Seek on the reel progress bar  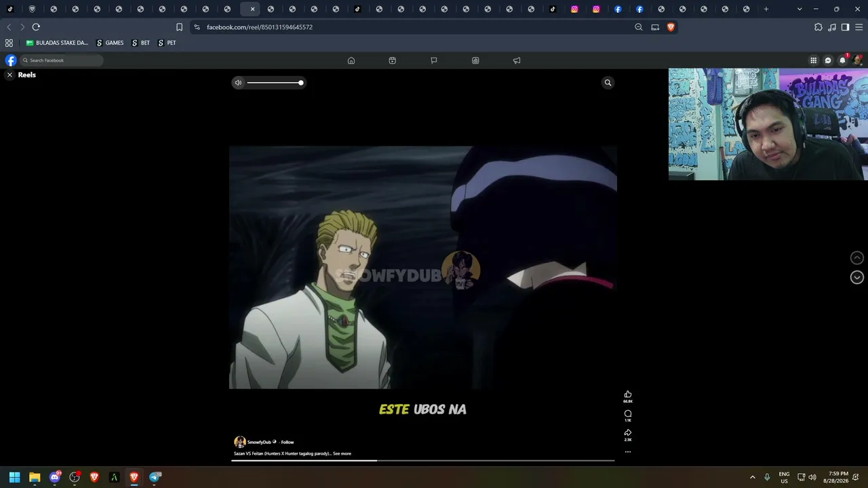[423, 461]
